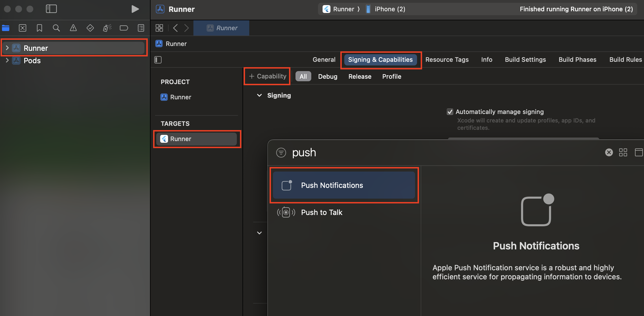Image resolution: width=644 pixels, height=316 pixels.
Task: Toggle the capability details panel icon
Action: 639,153
